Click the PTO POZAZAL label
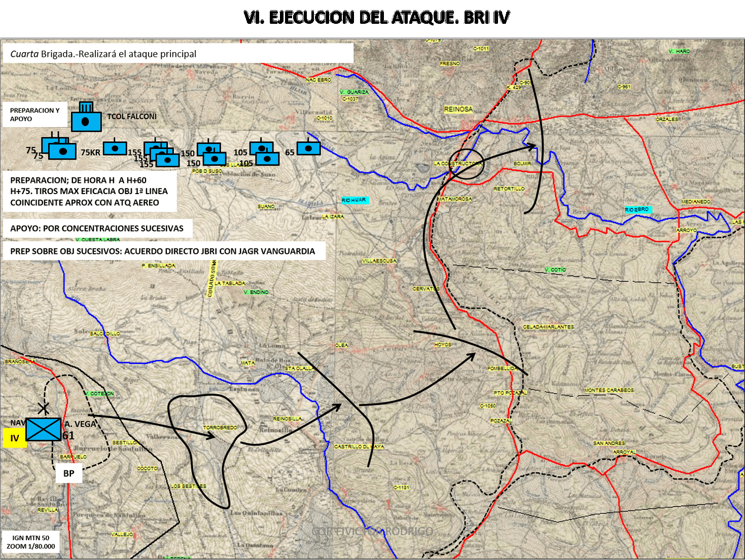745x560 pixels. [510, 393]
